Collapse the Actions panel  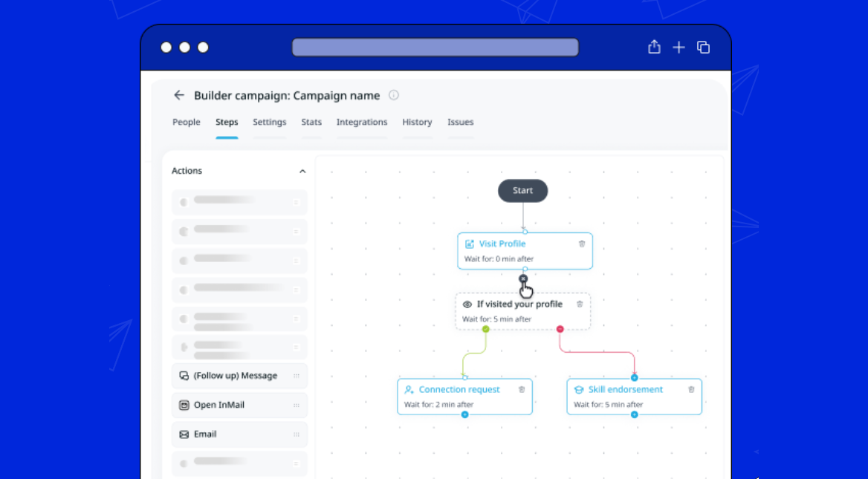[302, 171]
